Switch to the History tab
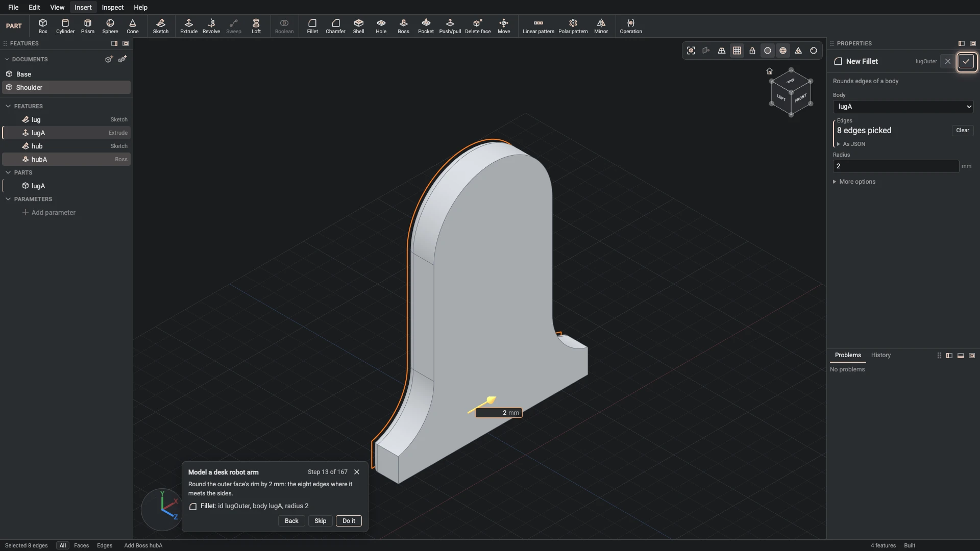Image resolution: width=980 pixels, height=551 pixels. pos(880,355)
